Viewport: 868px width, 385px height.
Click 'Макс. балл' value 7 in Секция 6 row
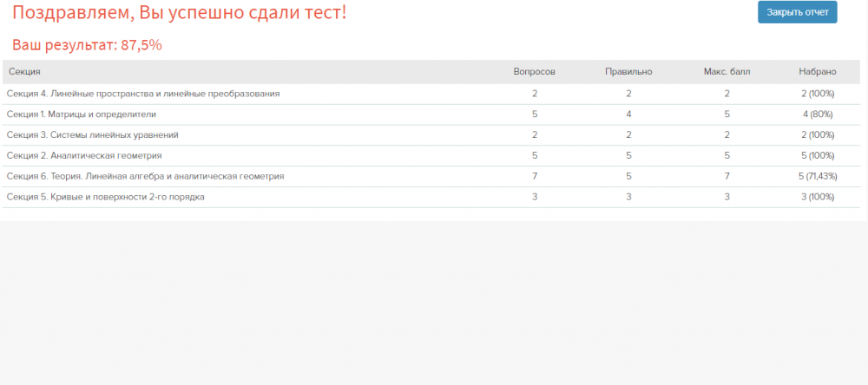coord(727,177)
